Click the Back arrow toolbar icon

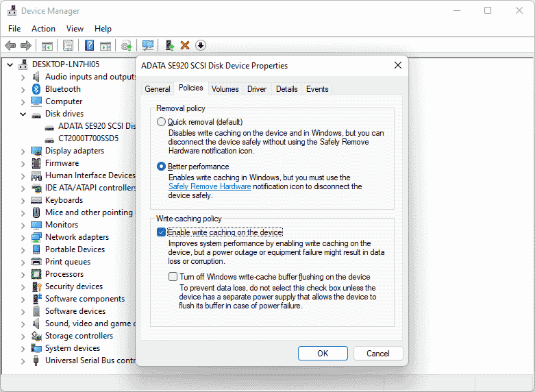10,45
